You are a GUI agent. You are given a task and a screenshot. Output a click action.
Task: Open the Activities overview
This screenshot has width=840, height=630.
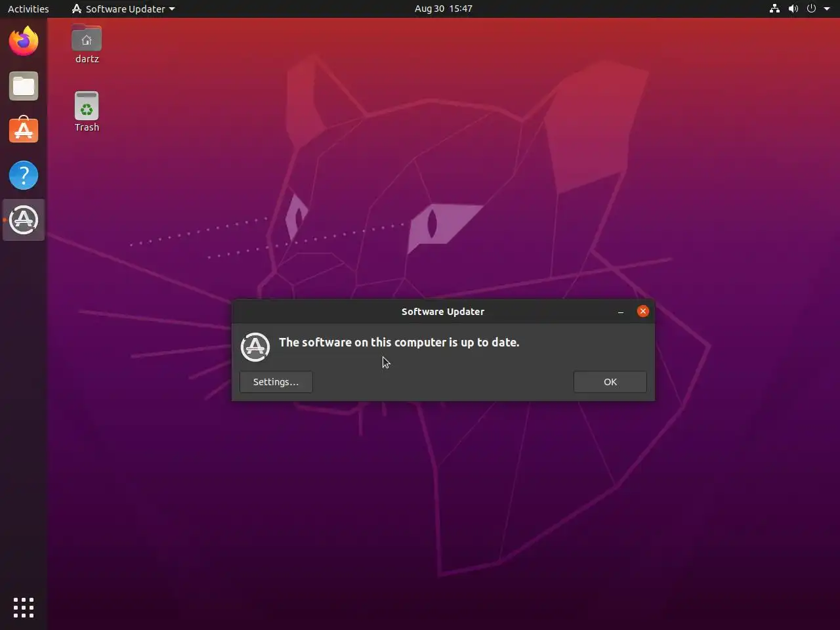click(x=28, y=9)
